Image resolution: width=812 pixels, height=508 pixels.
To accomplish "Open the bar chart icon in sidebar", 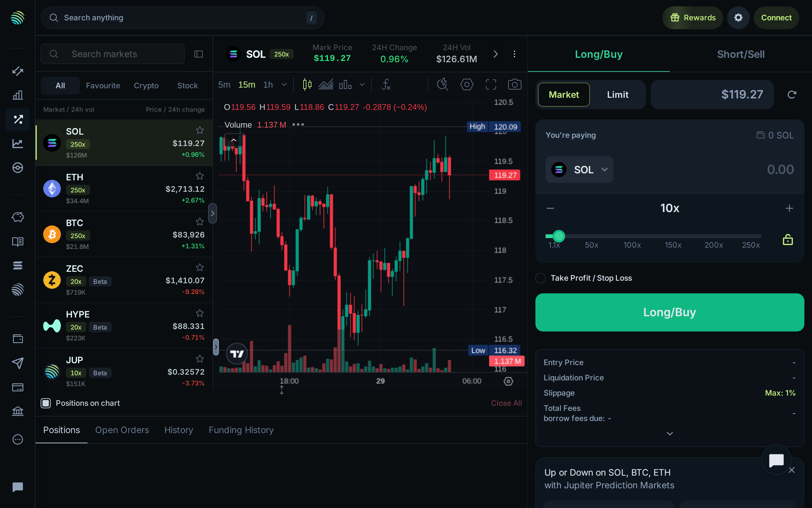I will tap(17, 95).
